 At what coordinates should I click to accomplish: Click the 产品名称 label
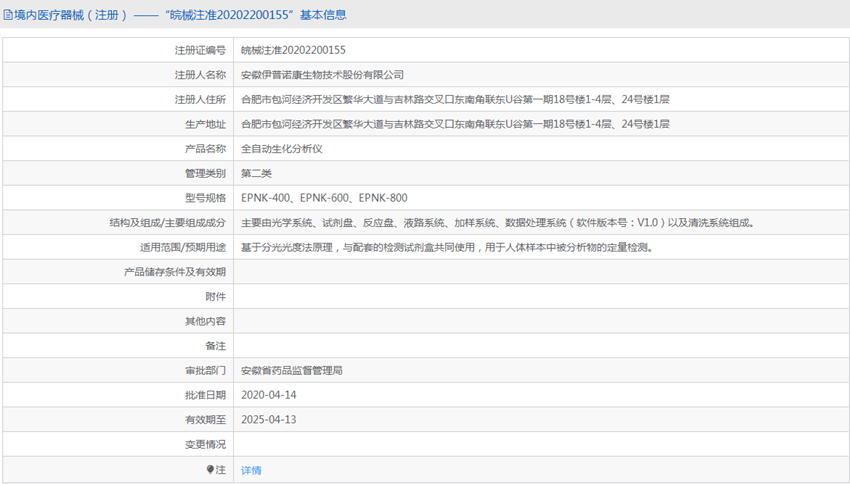click(205, 149)
